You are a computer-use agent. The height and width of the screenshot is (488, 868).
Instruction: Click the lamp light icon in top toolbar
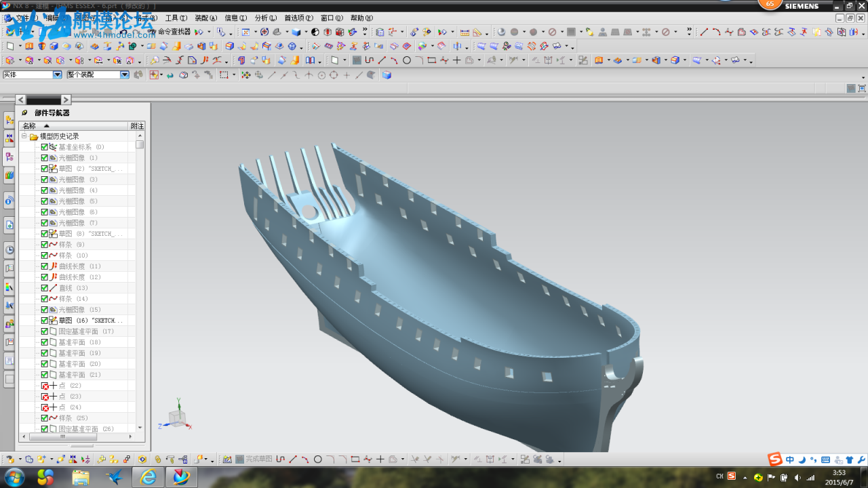click(x=589, y=32)
